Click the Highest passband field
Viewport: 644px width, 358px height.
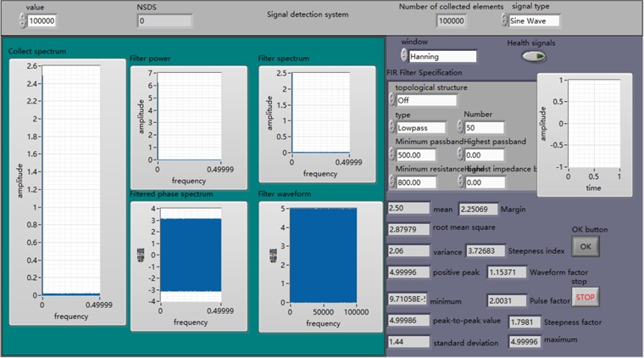[484, 155]
